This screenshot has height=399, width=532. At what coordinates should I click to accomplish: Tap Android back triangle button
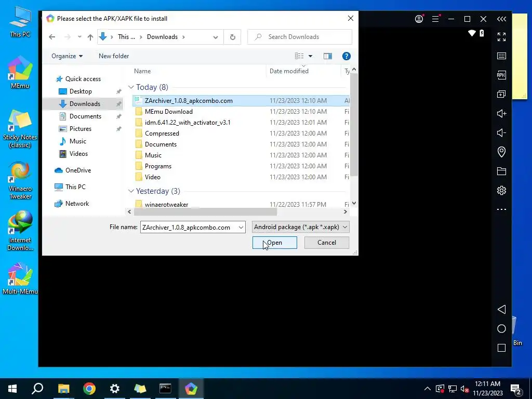[501, 310]
